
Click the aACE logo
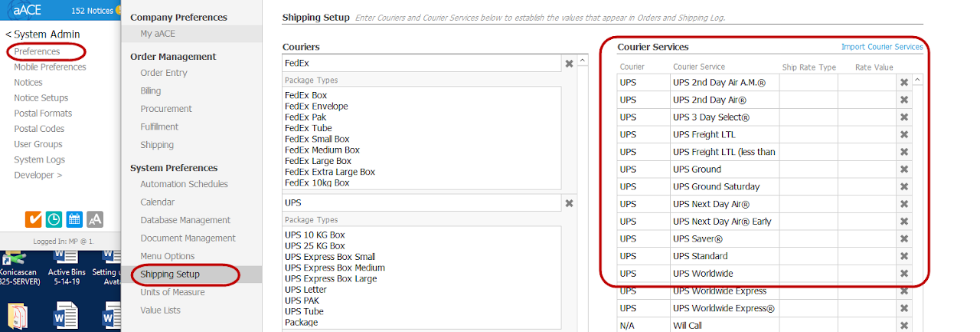pos(26,9)
